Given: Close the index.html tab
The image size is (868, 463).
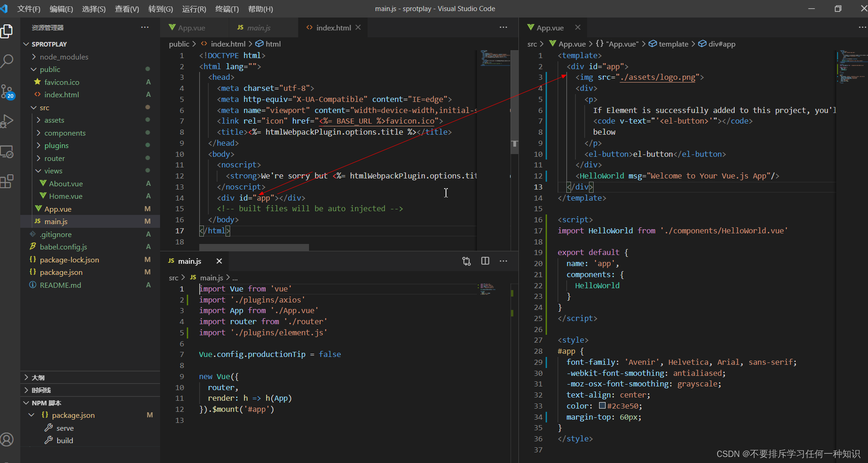Looking at the screenshot, I should 358,28.
